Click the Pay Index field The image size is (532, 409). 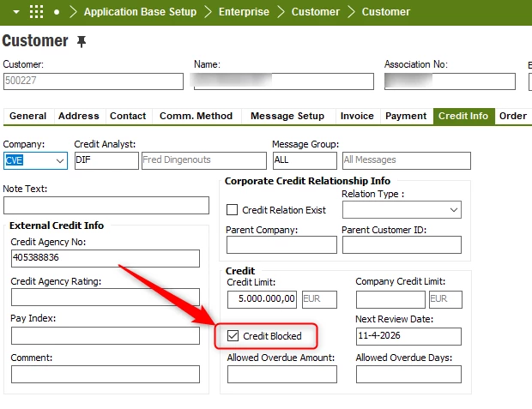click(x=106, y=336)
